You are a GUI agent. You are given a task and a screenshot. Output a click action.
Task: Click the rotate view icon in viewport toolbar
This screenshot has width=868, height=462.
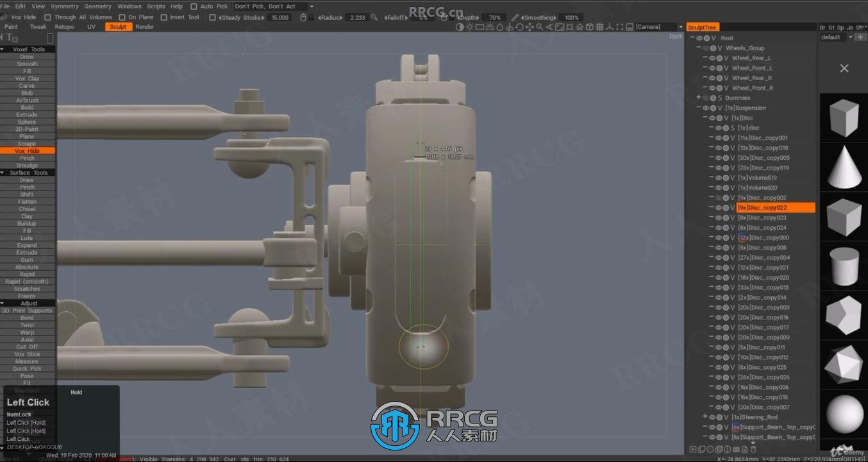point(519,27)
